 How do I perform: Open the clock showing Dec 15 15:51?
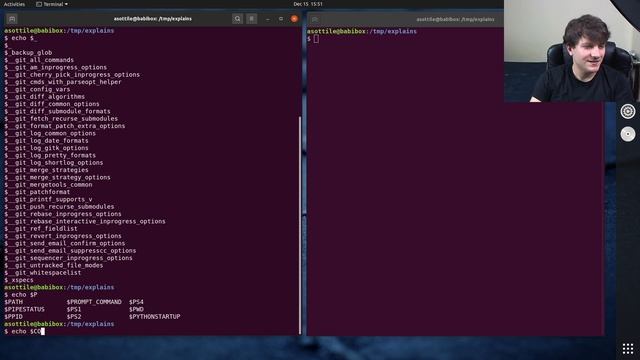point(308,4)
